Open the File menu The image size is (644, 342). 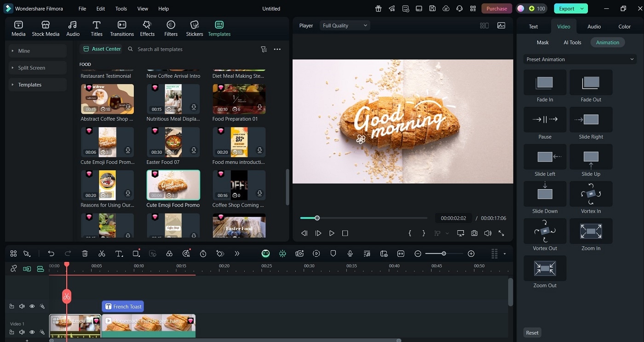click(x=82, y=9)
